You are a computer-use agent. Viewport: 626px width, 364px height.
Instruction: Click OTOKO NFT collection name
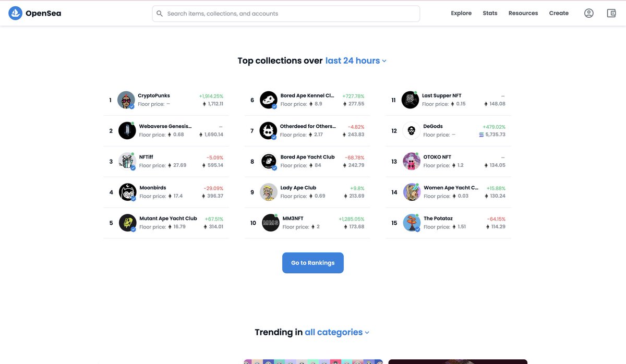(x=437, y=157)
